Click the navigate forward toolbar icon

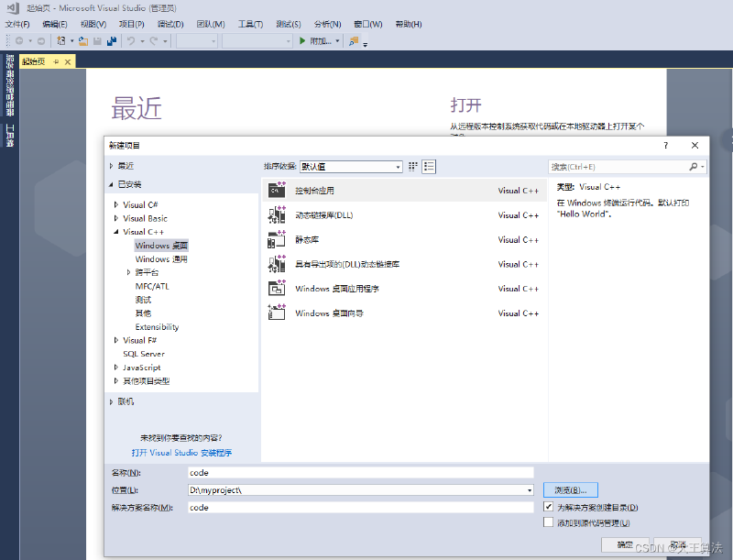41,41
